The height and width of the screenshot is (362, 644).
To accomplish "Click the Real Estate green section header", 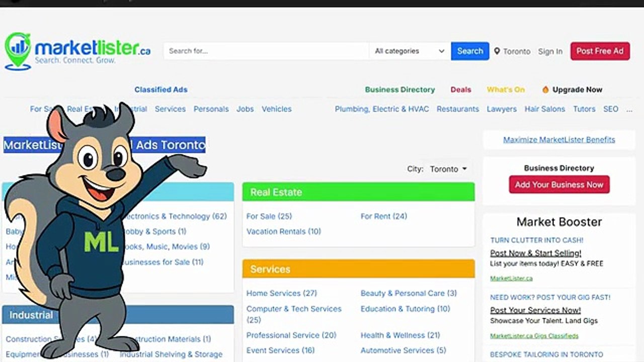I will 358,192.
